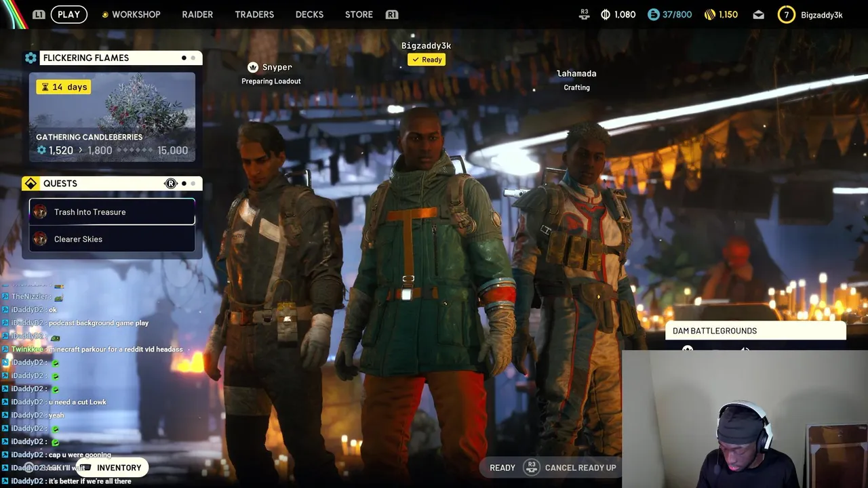Click the coin currency icon next to 1,080
Screen dimensions: 868x488
tap(606, 14)
